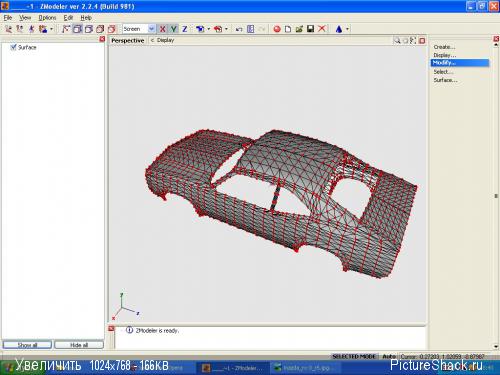Click the 'ZModeler is ready.' log message
The width and height of the screenshot is (500, 375).
click(157, 331)
